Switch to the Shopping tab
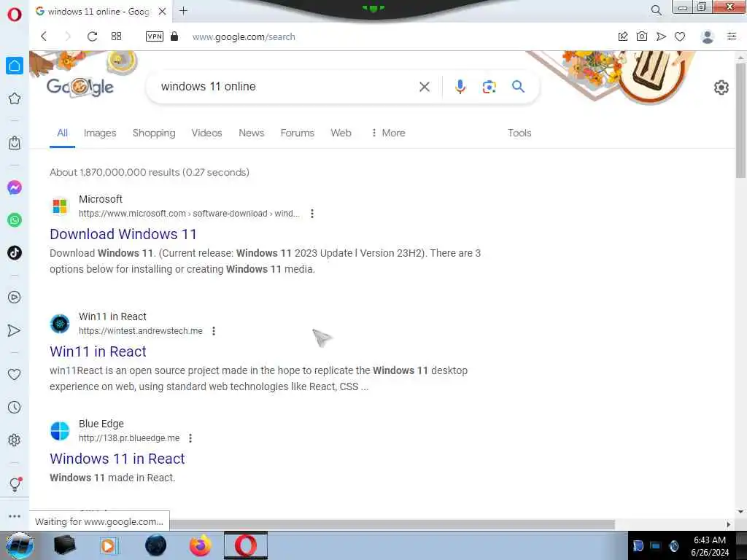 [x=154, y=133]
